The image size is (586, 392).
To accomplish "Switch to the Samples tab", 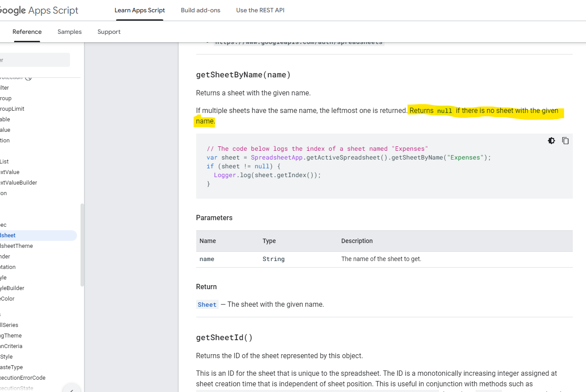I will 69,32.
